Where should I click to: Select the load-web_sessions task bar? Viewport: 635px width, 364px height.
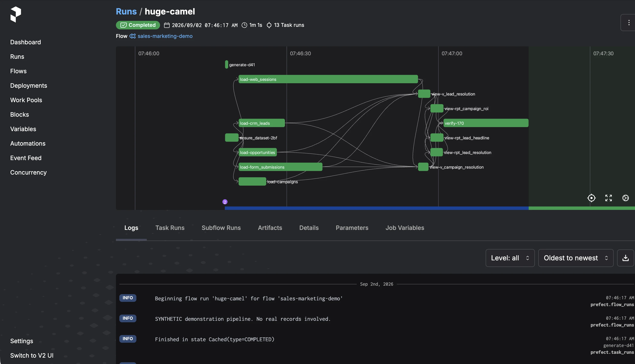pos(328,79)
